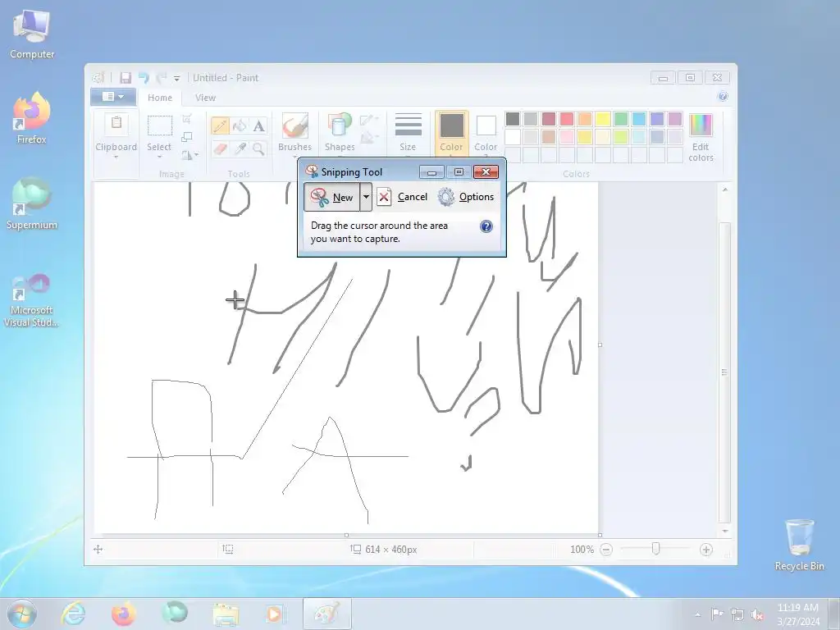Click the scroll down arrow in Paint
The width and height of the screenshot is (840, 630).
pos(725,531)
